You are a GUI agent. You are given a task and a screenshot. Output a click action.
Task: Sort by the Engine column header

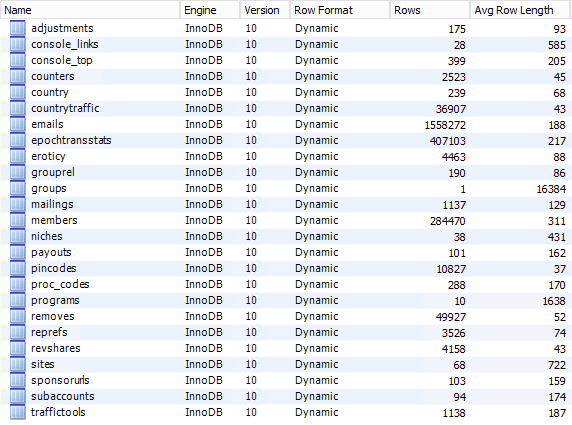210,10
